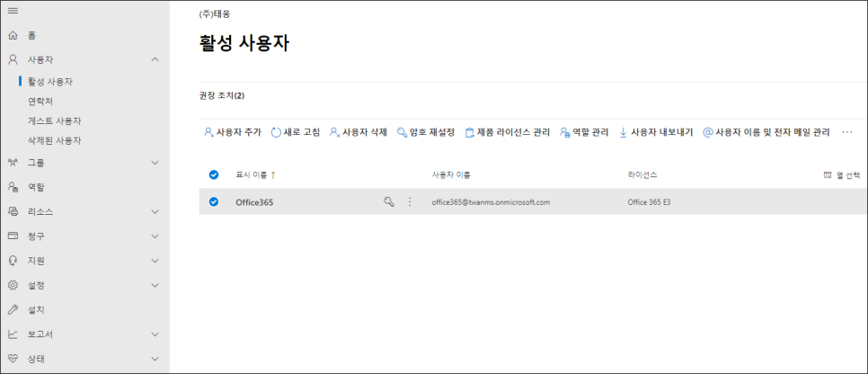Select the 지원 headset icon
The image size is (868, 374).
point(13,261)
